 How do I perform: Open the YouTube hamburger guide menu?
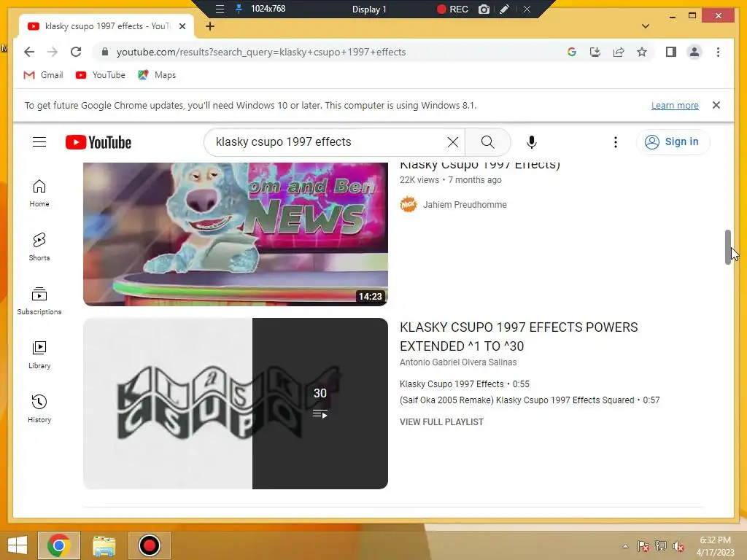click(x=39, y=142)
